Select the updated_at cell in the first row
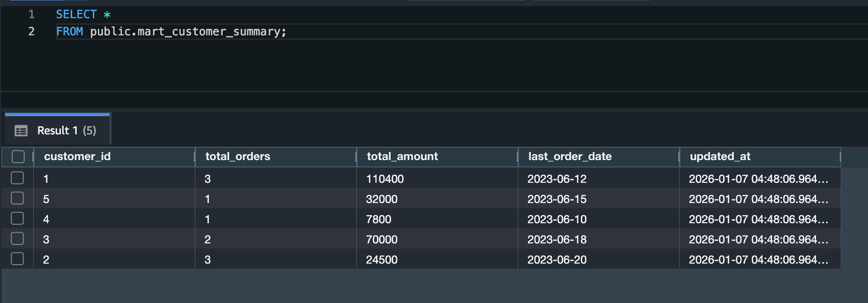The height and width of the screenshot is (303, 868). [x=758, y=179]
